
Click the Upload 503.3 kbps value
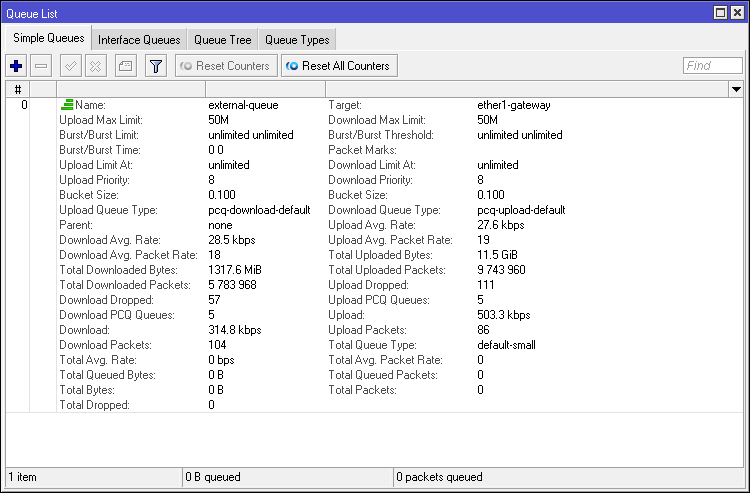click(x=504, y=315)
